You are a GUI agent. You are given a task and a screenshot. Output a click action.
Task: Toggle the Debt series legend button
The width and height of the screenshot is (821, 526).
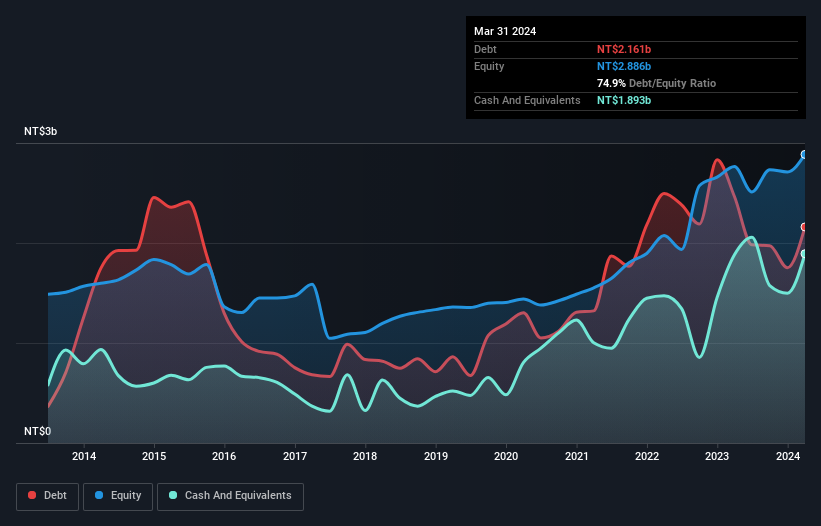point(48,496)
